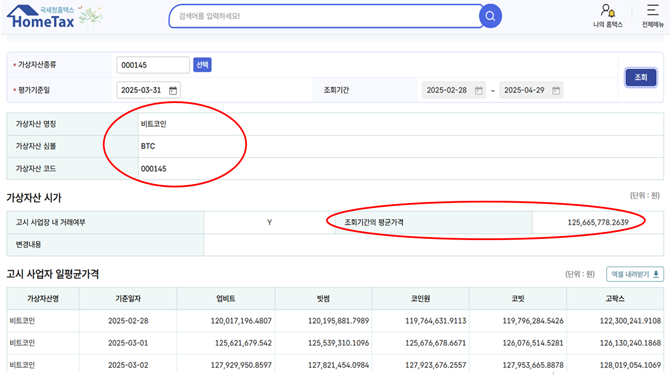Click 업비트 price 120,017,196.4807
The width and height of the screenshot is (670, 377).
pos(241,321)
